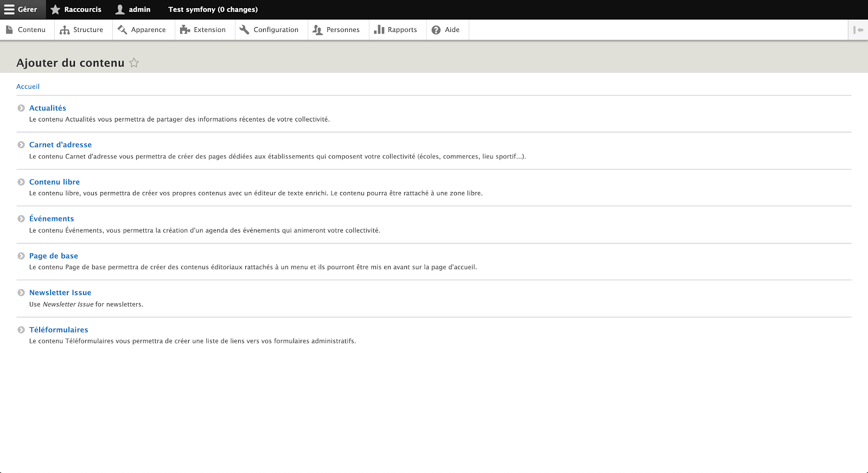Click the Extension puzzle icon
This screenshot has height=473, width=868.
[x=185, y=30]
